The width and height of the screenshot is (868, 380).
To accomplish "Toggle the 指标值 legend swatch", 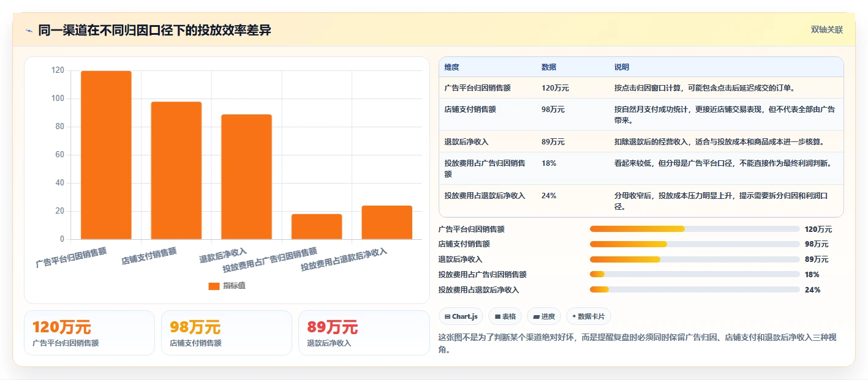I will tap(214, 286).
